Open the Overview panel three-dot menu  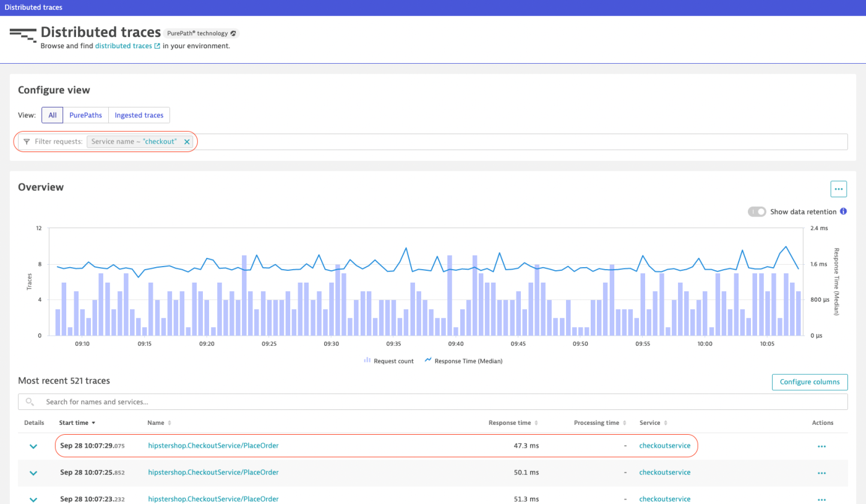point(838,189)
